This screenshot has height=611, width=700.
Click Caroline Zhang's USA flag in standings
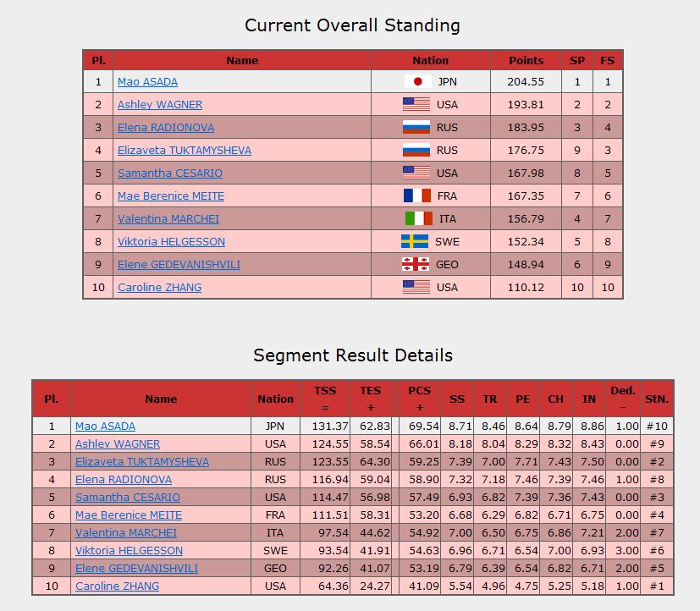(x=416, y=287)
